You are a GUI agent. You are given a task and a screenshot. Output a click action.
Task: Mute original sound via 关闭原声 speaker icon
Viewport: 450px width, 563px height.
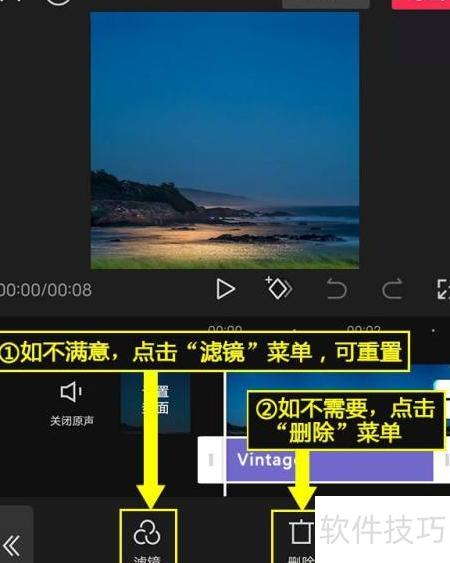[x=71, y=392]
